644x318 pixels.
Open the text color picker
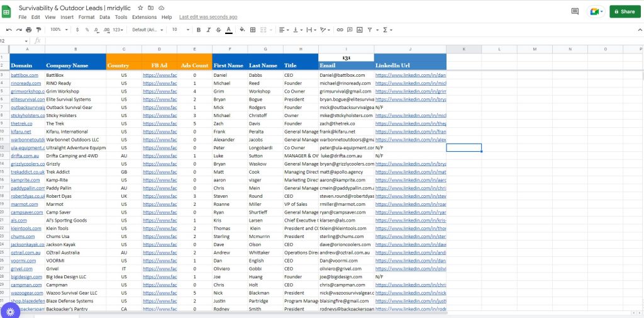click(x=229, y=30)
